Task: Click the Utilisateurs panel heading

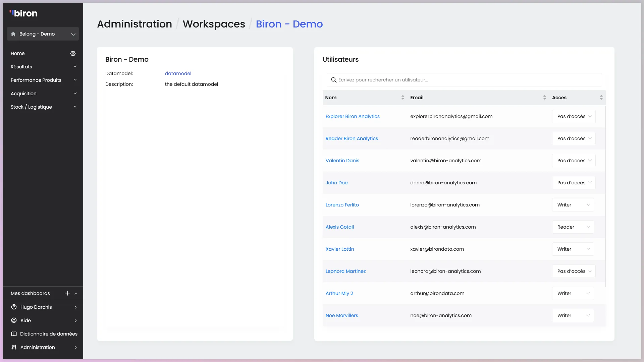Action: click(340, 59)
